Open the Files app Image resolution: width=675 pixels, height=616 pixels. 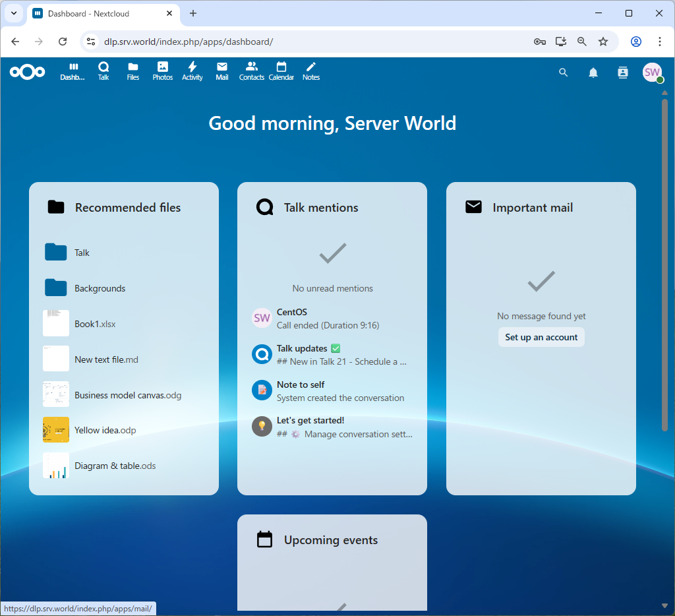click(x=132, y=71)
